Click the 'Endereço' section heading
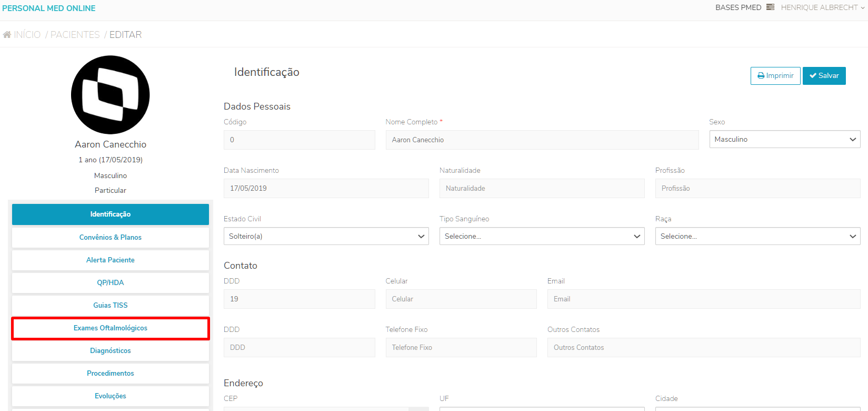868x411 pixels. (243, 383)
